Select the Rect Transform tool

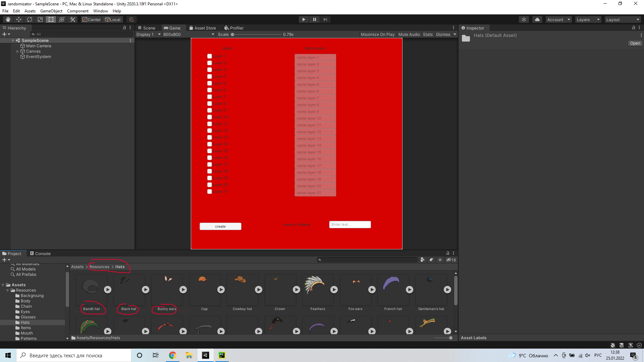click(x=51, y=19)
